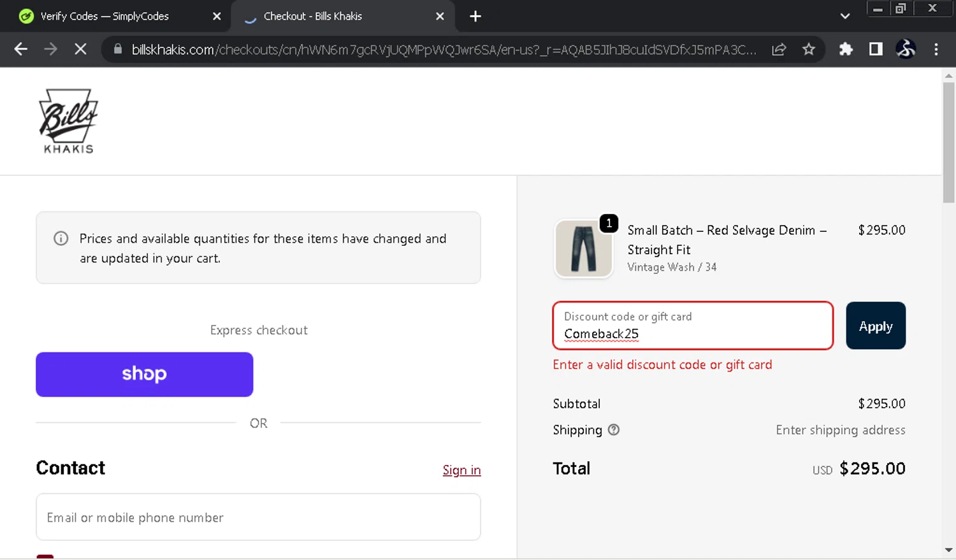Bookmark this page with the star
This screenshot has width=956, height=560.
[809, 49]
